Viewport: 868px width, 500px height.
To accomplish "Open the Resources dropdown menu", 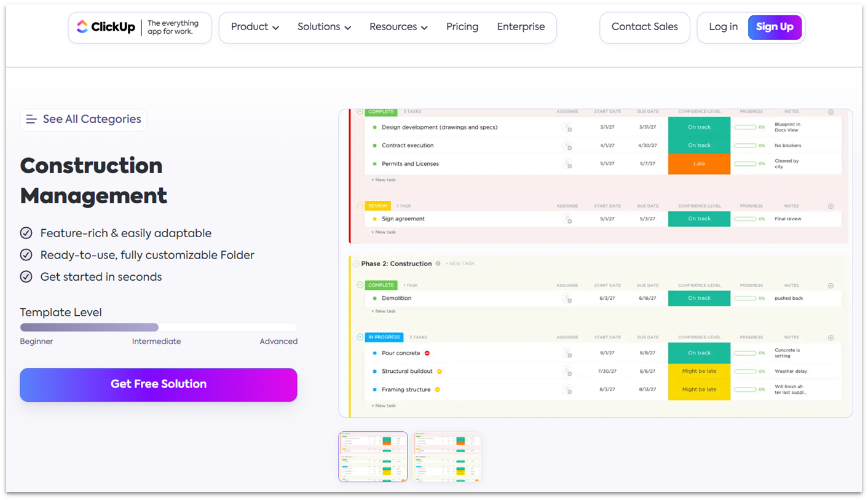I will point(398,27).
